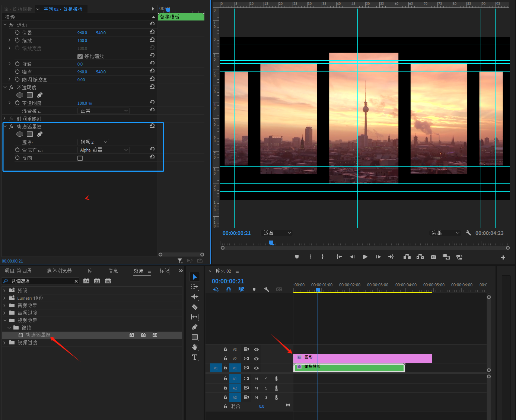The image size is (516, 420).
Task: Toggle animation stopwatch for 缩放
Action: tap(17, 40)
